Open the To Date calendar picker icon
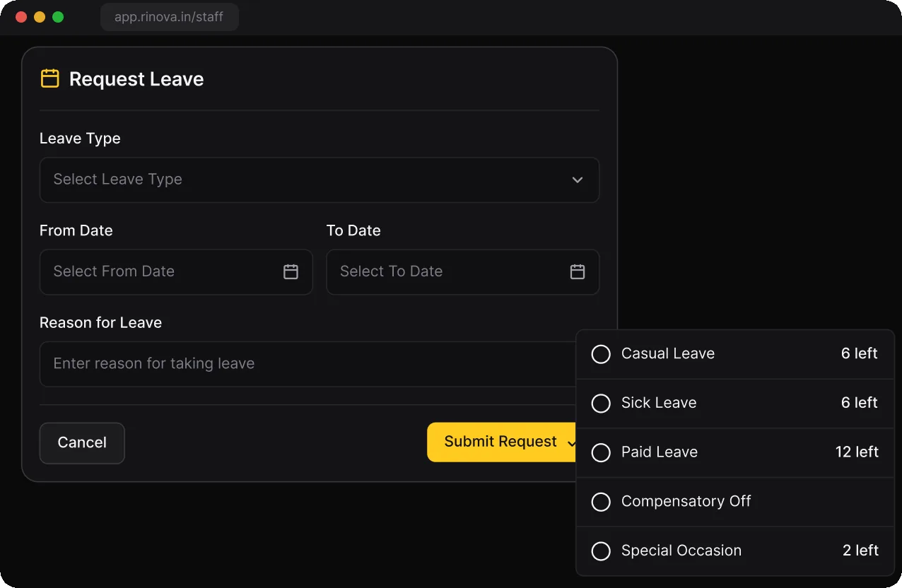This screenshot has height=588, width=902. pos(578,271)
